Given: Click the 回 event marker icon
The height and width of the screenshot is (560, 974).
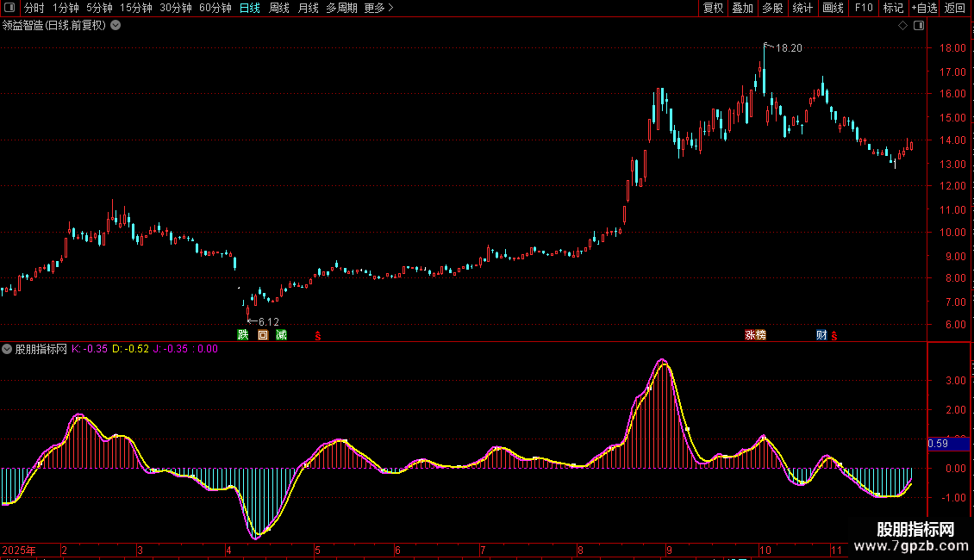Looking at the screenshot, I should click(263, 335).
